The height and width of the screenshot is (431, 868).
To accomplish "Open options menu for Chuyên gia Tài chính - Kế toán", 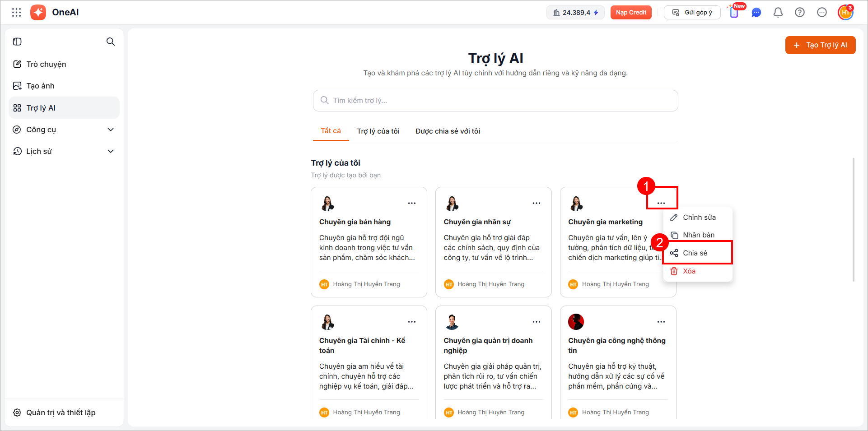I will pos(412,322).
